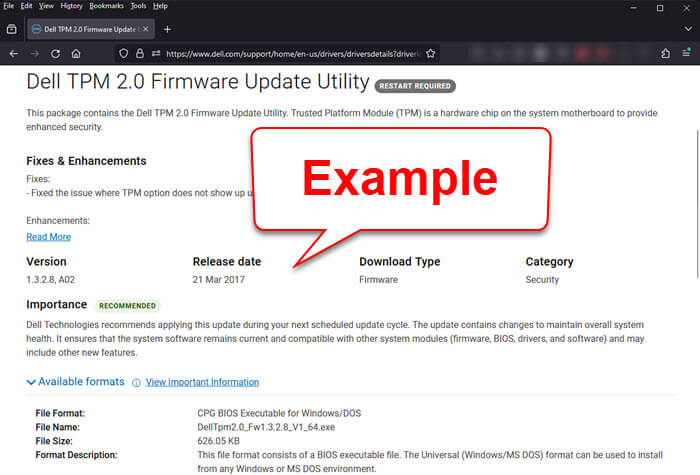Open the tracking protection shield icon
Image resolution: width=700 pixels, height=475 pixels.
(x=124, y=54)
